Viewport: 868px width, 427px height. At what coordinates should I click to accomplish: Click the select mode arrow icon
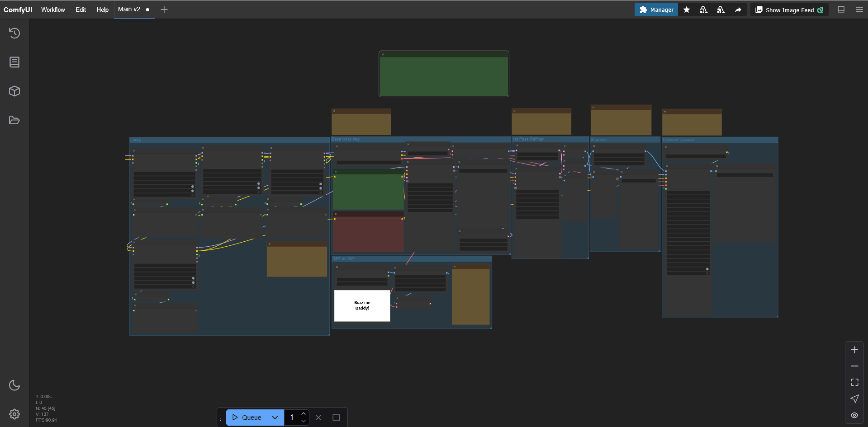coord(854,399)
